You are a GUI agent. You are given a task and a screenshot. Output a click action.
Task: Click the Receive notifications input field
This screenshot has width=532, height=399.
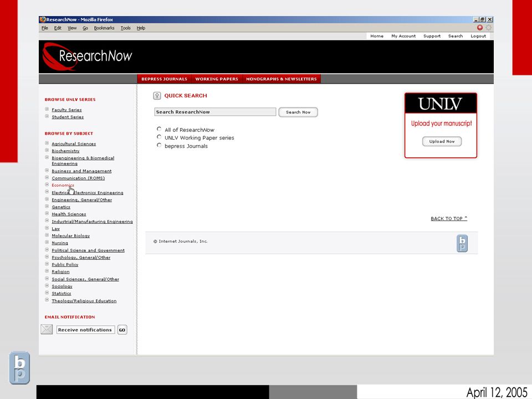(85, 330)
